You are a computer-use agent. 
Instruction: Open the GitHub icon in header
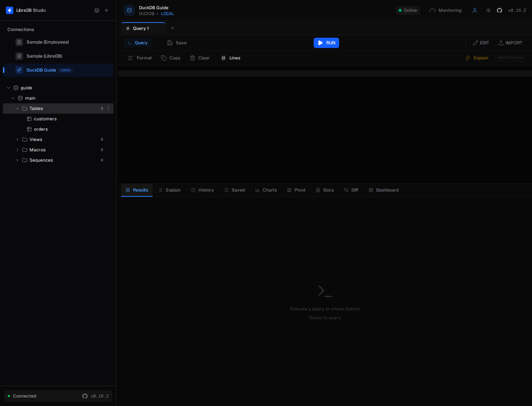coord(499,10)
